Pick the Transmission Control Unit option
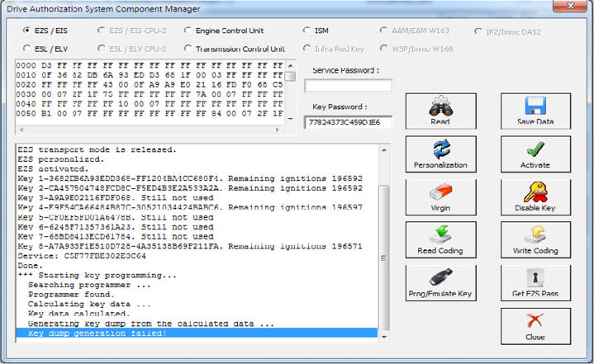Viewport: 594px width, 364px height. [189, 49]
